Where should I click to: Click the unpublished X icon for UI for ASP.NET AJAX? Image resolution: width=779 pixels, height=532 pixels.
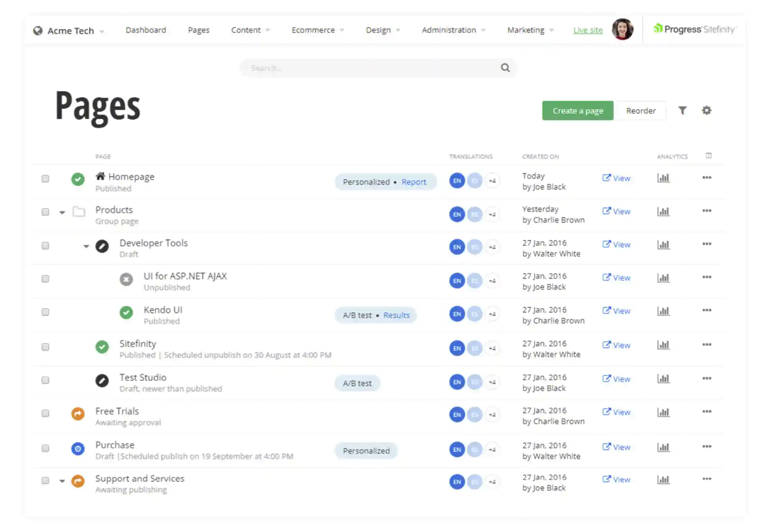point(126,279)
